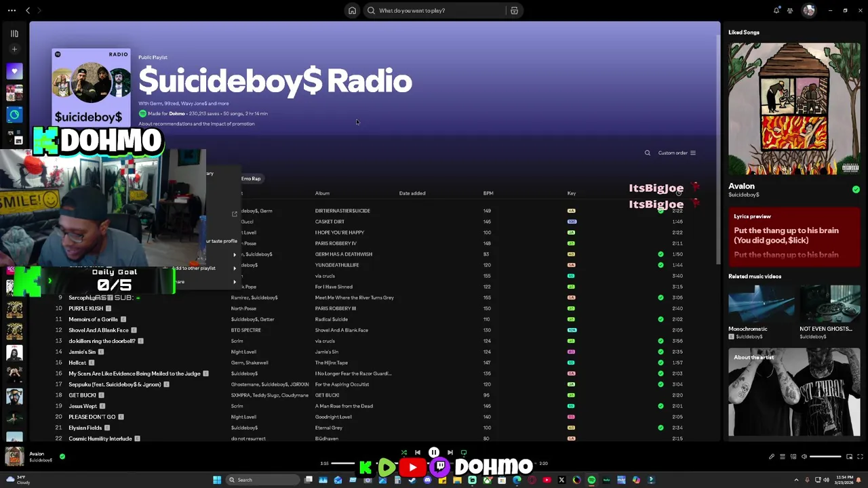Open About recommendations and promotion link
The height and width of the screenshot is (488, 868).
197,124
